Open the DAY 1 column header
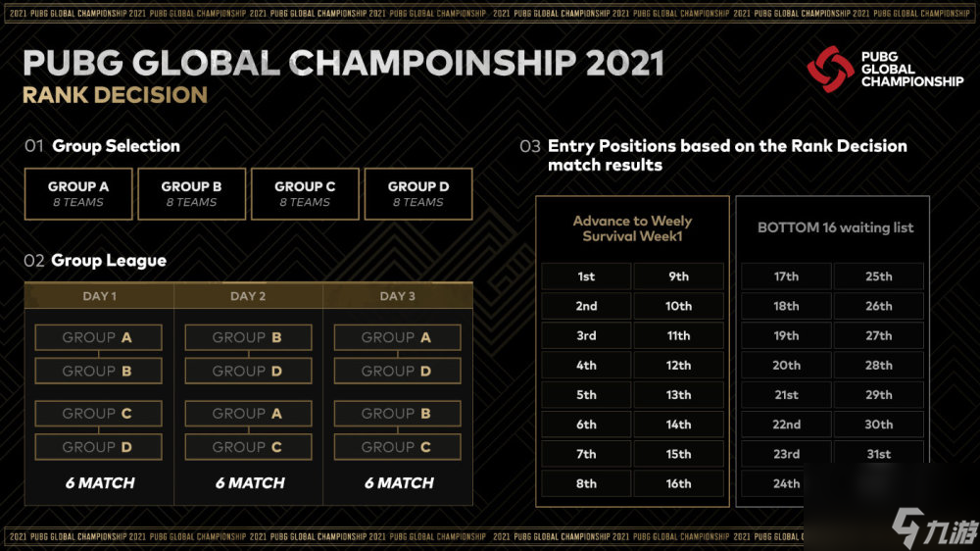Image resolution: width=980 pixels, height=551 pixels. [99, 296]
